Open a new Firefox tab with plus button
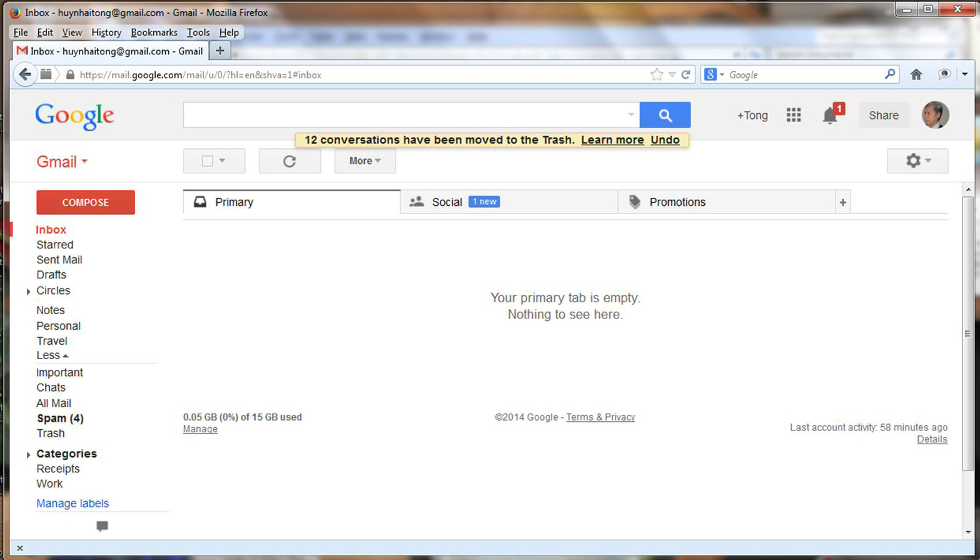980x560 pixels. coord(220,51)
